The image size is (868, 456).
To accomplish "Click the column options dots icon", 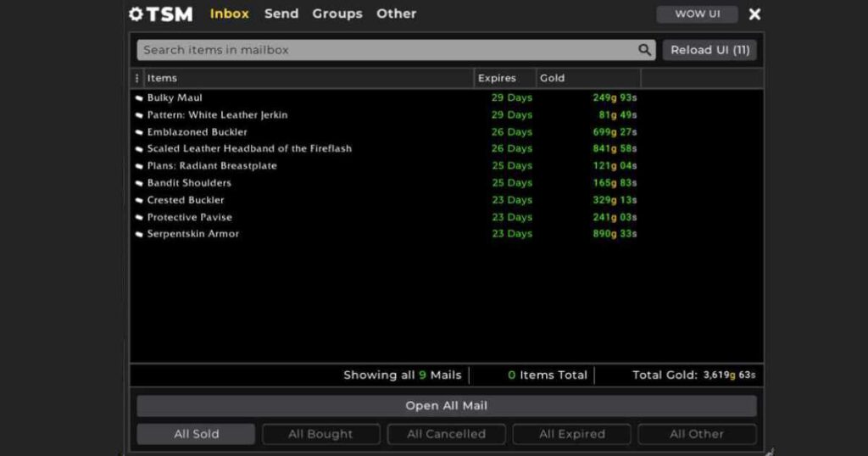I will coord(137,78).
